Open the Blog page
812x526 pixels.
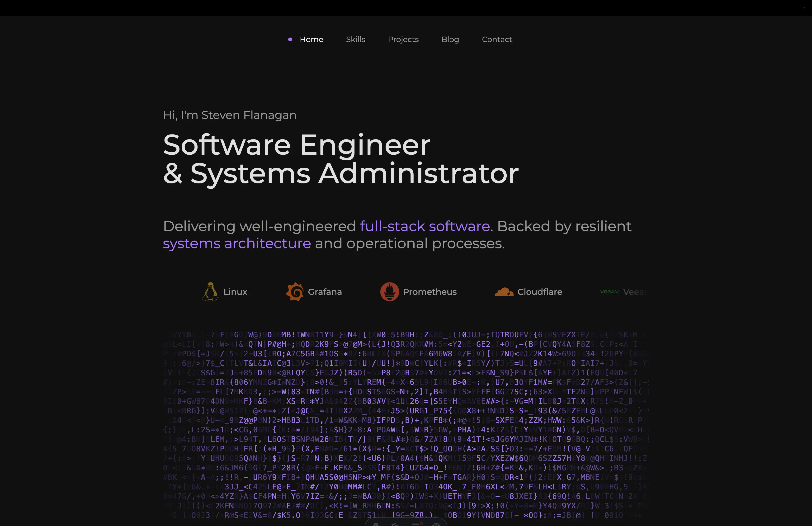(x=450, y=39)
